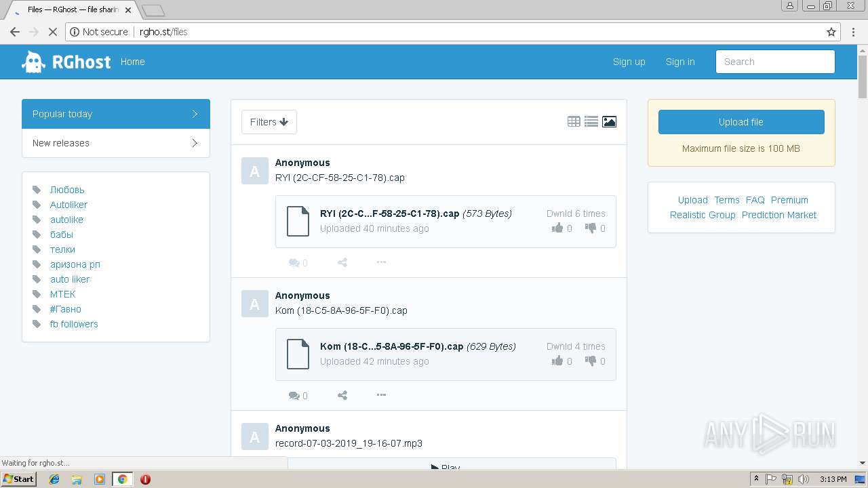Open Chrome menu three dots

853,32
